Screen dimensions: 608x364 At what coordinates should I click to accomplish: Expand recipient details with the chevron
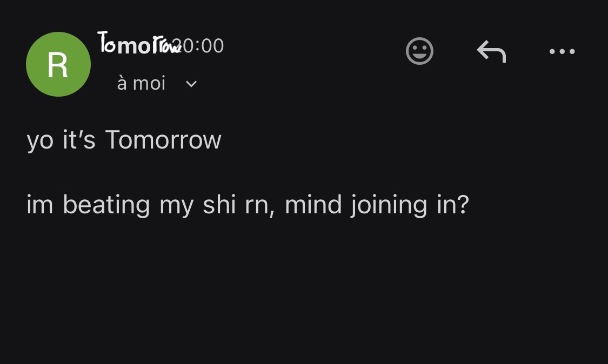point(191,84)
